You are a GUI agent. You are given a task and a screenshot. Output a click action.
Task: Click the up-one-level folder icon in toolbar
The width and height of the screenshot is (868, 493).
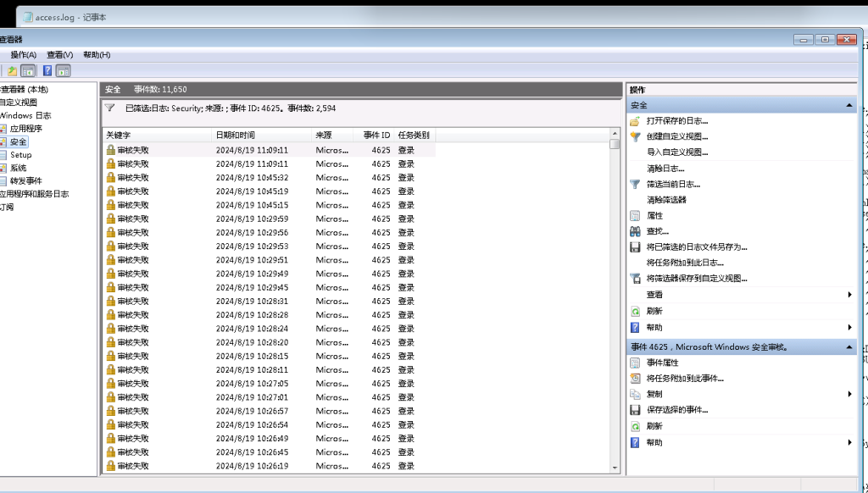point(12,71)
